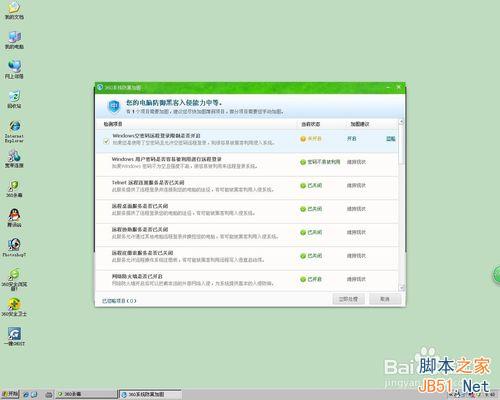
Task: Open the ignored items (0) link
Action: coord(119,301)
